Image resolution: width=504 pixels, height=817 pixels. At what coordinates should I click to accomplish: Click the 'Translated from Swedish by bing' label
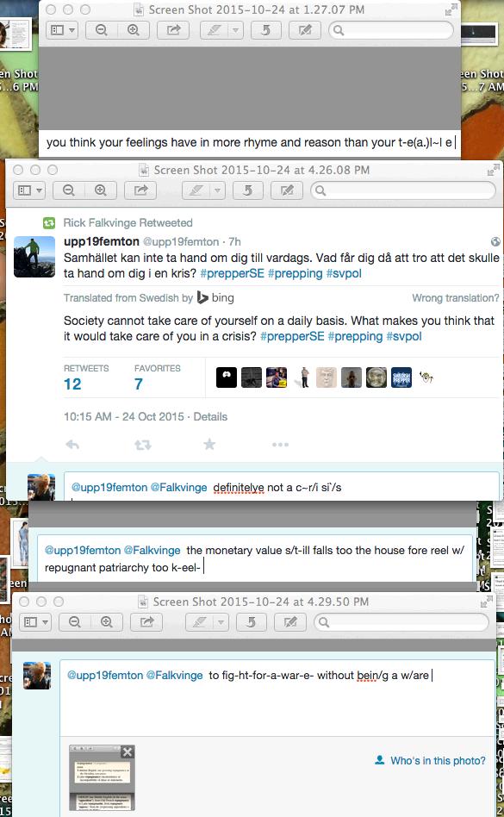tap(149, 298)
